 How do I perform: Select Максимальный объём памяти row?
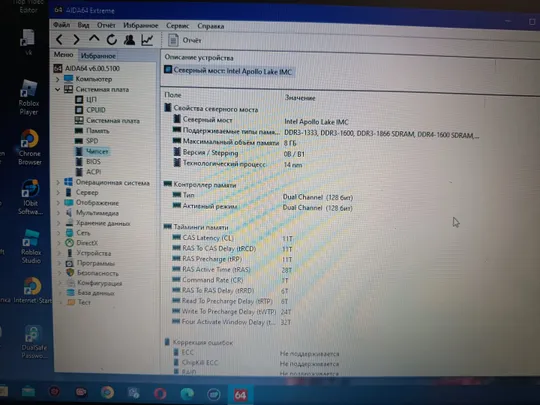(235, 142)
